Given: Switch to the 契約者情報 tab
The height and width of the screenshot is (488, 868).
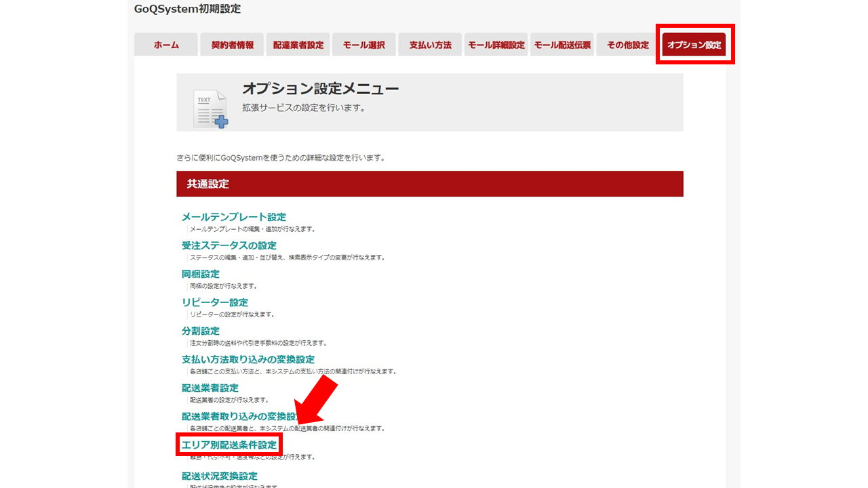Looking at the screenshot, I should (x=233, y=45).
